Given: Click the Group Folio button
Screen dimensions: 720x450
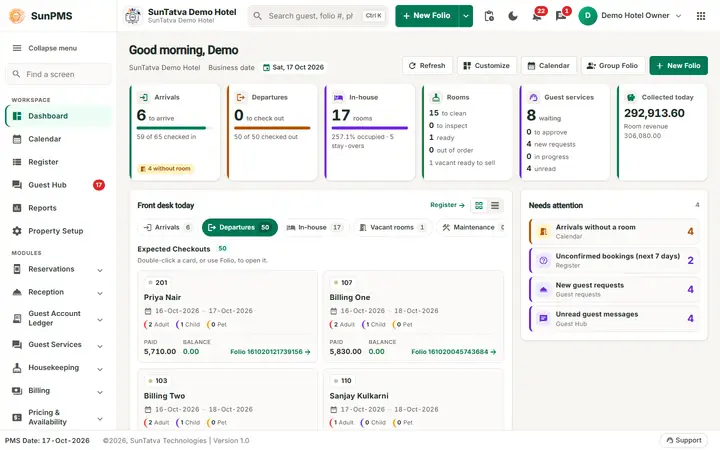Looking at the screenshot, I should pos(613,66).
